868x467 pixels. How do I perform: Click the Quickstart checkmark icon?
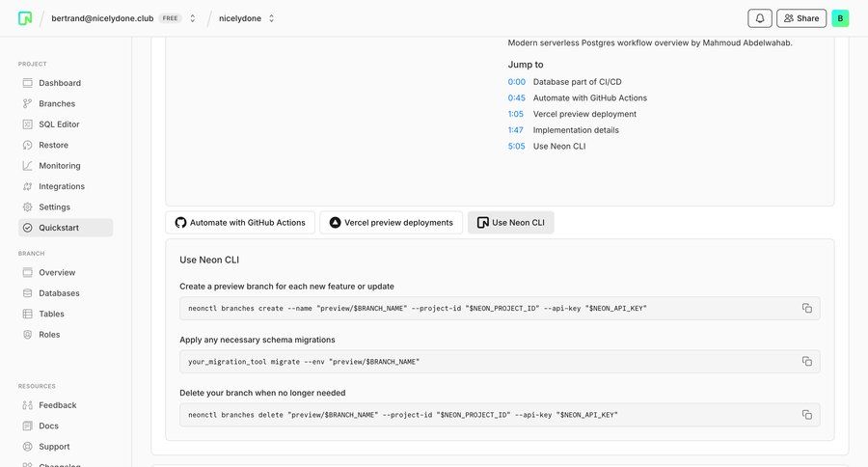(27, 228)
